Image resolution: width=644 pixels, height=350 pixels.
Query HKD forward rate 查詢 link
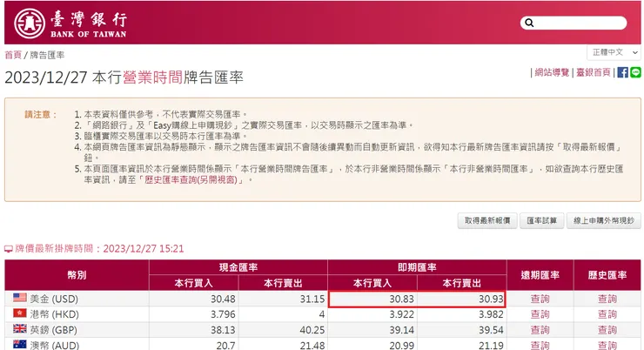coord(540,314)
